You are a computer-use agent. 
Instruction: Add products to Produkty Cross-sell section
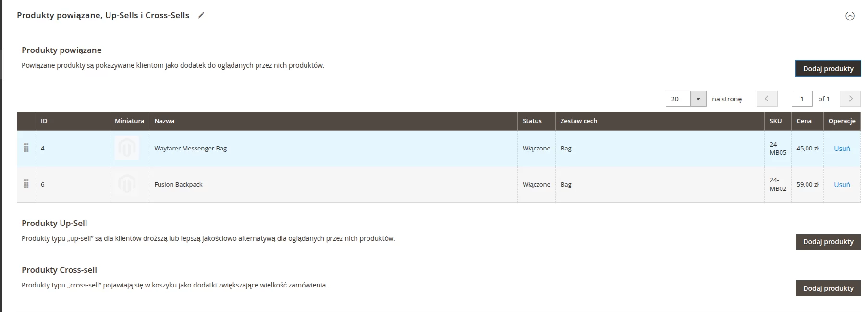tap(828, 288)
